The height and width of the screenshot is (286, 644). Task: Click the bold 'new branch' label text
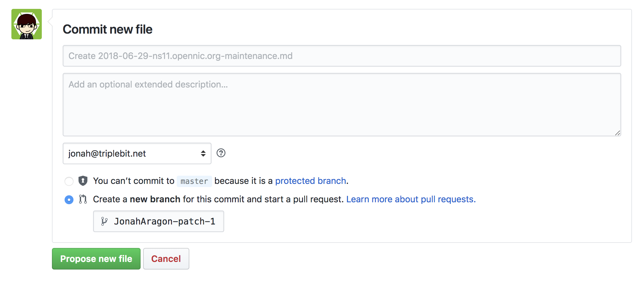(x=155, y=199)
